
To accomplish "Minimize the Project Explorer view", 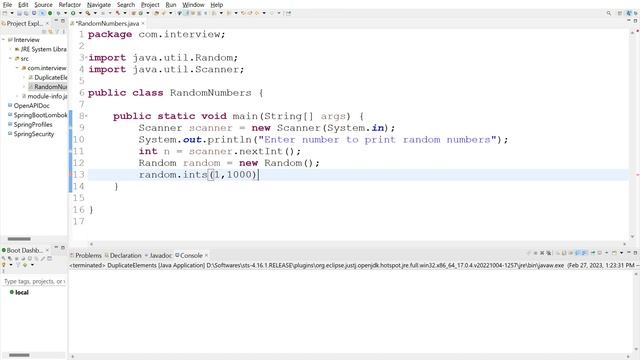I will pos(56,20).
